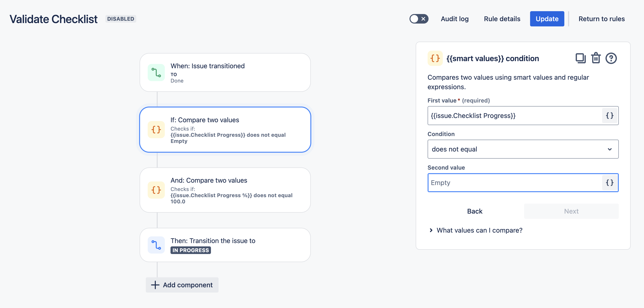Delete condition using the trash icon
Screen dimensions: 644x308
tap(596, 58)
